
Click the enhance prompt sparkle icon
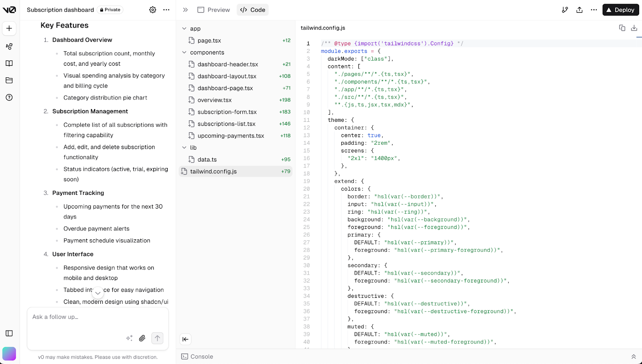(129, 338)
